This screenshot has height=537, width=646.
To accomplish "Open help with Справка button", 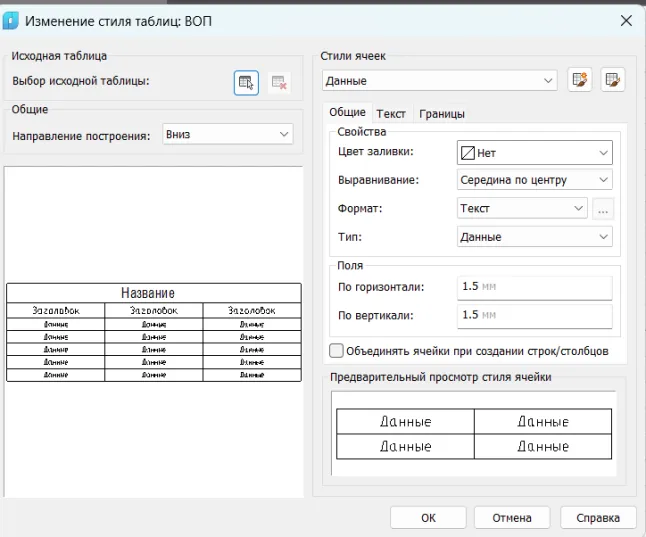I will pyautogui.click(x=598, y=518).
